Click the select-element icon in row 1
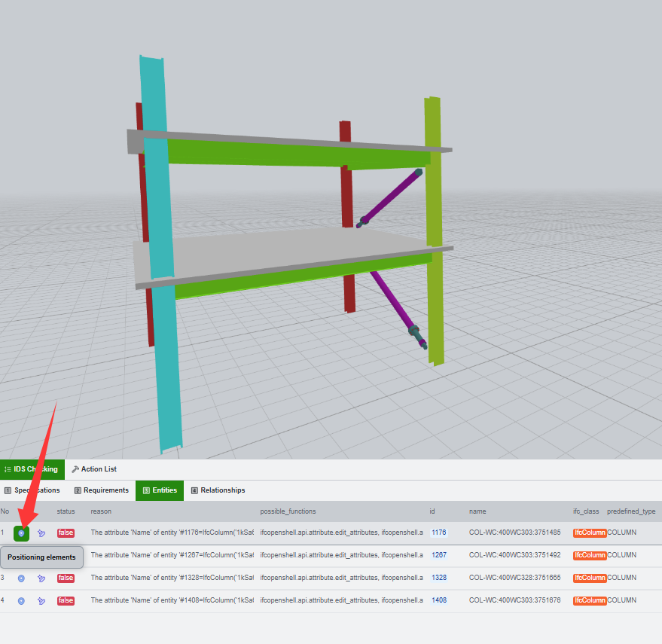This screenshot has width=662, height=644. pos(41,533)
